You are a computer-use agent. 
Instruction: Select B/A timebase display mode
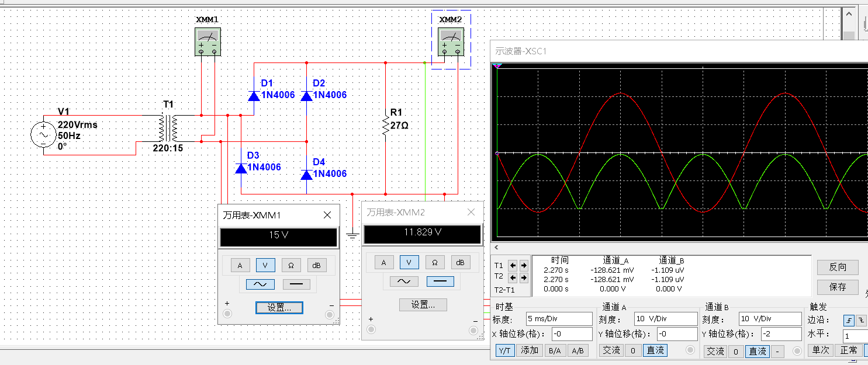[554, 350]
